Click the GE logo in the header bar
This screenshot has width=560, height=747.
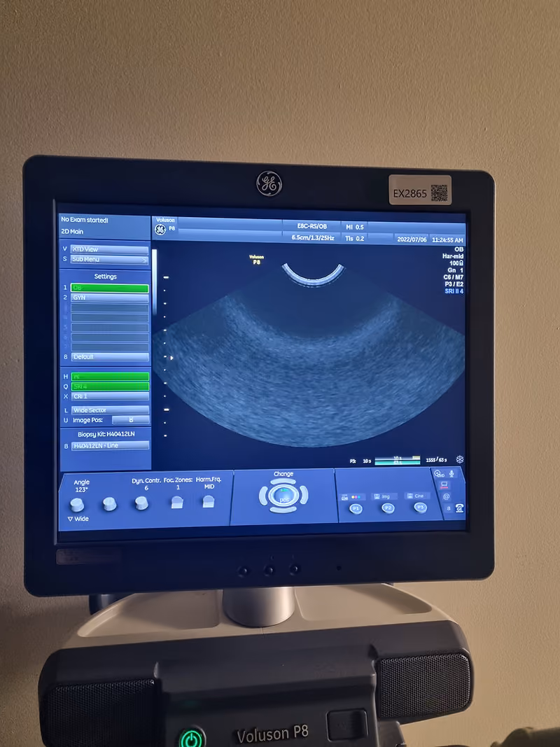coord(160,230)
